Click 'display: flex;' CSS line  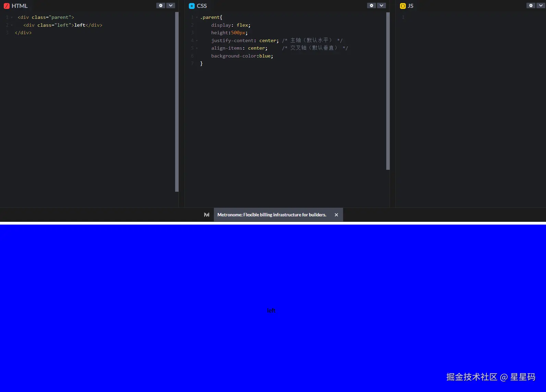(231, 25)
